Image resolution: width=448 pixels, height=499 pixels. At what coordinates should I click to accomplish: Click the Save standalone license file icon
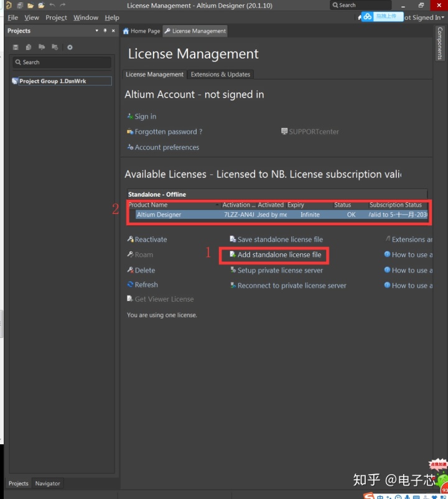tap(233, 239)
